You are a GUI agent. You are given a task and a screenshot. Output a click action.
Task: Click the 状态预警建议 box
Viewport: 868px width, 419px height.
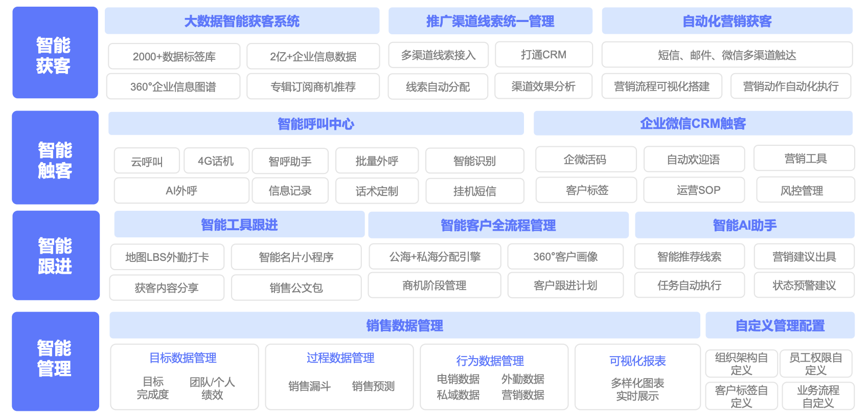804,285
